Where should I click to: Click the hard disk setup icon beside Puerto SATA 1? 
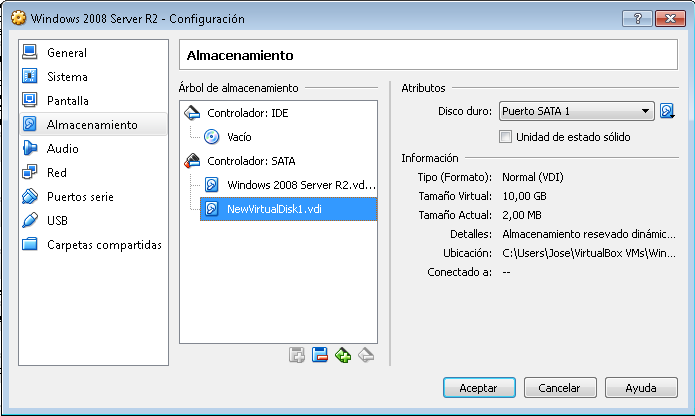pyautogui.click(x=668, y=111)
